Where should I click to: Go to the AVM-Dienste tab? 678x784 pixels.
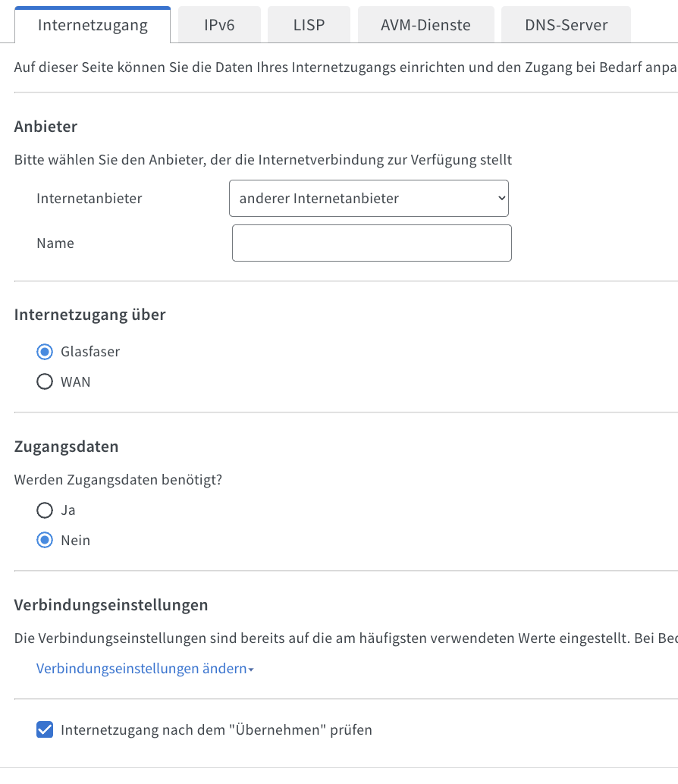point(425,24)
